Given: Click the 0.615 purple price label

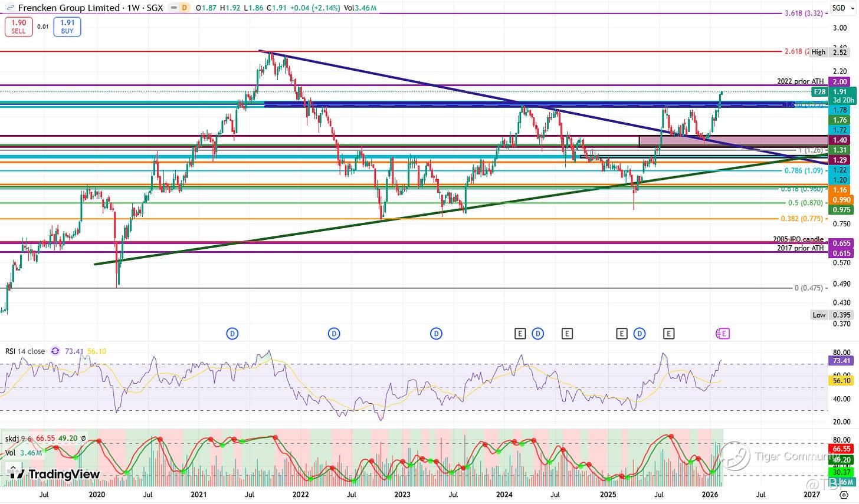Looking at the screenshot, I should 840,253.
